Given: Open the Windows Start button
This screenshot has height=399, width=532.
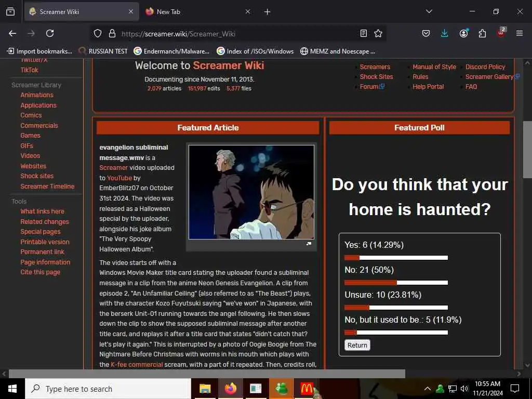Looking at the screenshot, I should tap(12, 389).
